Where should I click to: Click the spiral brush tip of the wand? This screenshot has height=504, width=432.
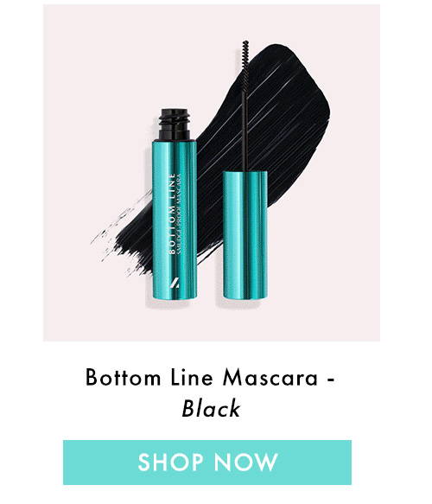click(245, 63)
